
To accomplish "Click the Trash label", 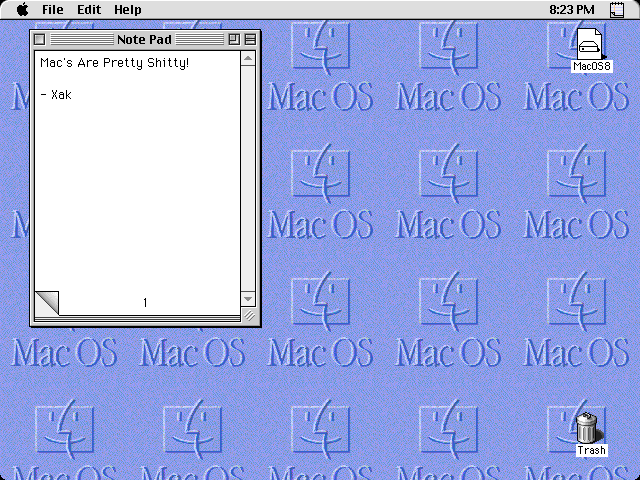I will pyautogui.click(x=591, y=450).
